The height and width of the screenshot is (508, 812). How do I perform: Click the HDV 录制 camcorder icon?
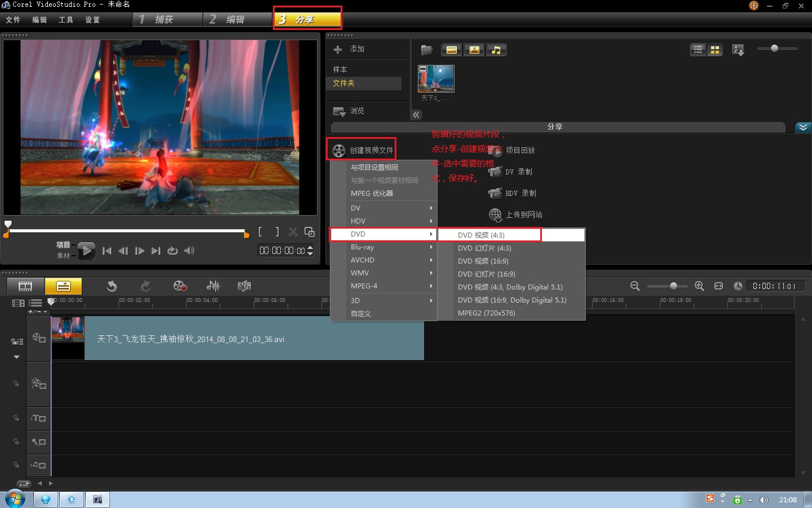(495, 193)
